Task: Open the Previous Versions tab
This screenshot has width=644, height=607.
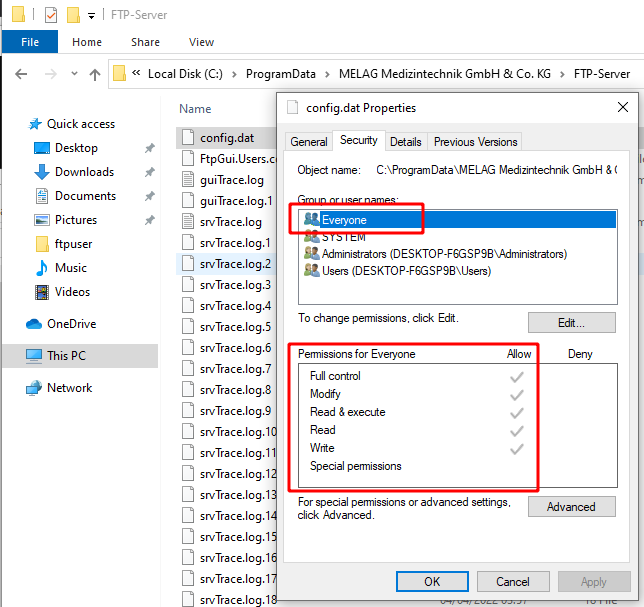Action: 476,142
